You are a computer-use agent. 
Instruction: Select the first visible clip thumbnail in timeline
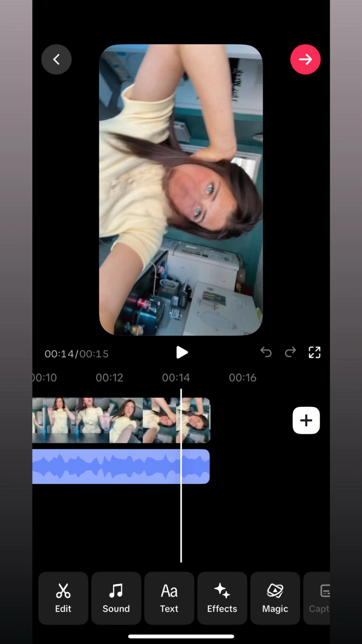pyautogui.click(x=38, y=420)
